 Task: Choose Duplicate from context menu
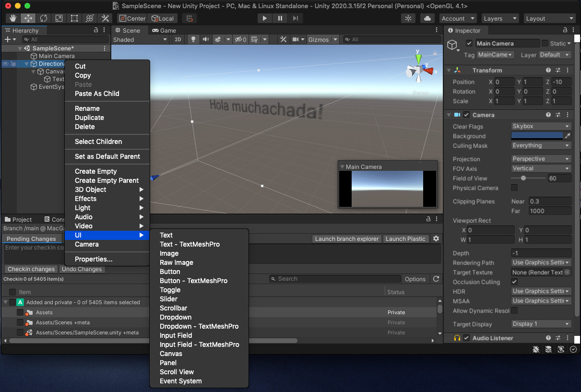click(x=89, y=118)
